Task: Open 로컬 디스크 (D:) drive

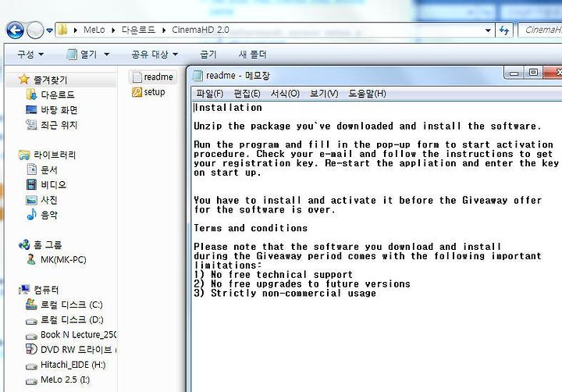Action: pos(64,320)
